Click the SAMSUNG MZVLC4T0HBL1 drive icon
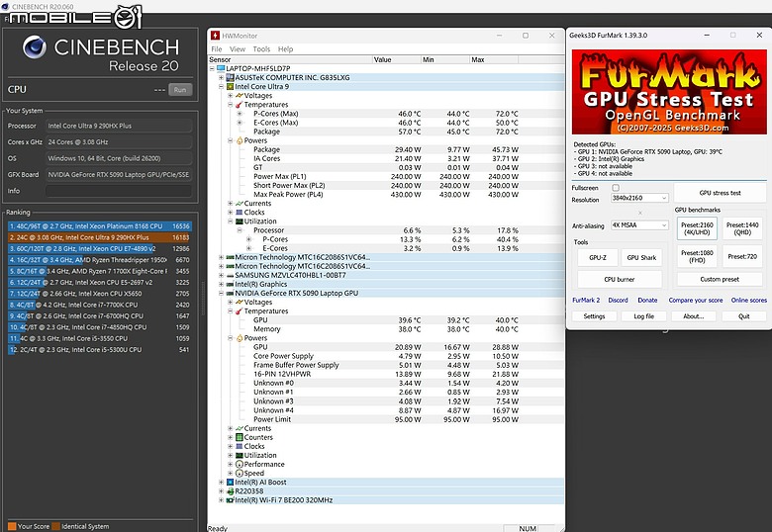The image size is (772, 532). (230, 275)
